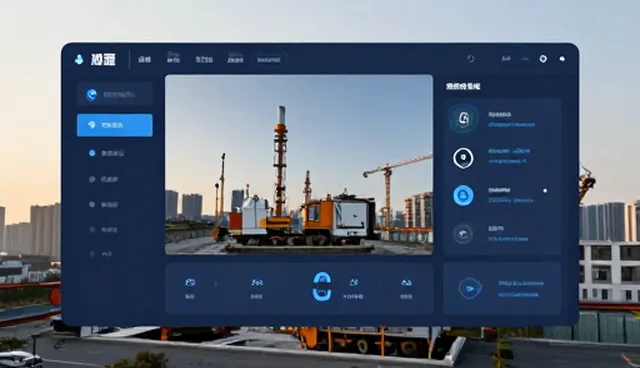
Task: Select the white ring location pin icon
Action: tap(463, 158)
